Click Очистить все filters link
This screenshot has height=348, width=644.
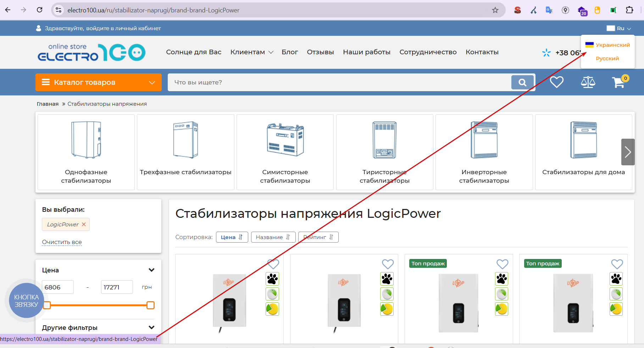62,242
